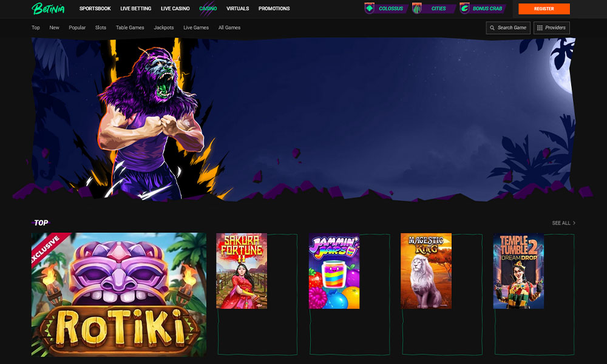Show the Jackpots tab
This screenshot has width=607, height=364.
point(164,27)
